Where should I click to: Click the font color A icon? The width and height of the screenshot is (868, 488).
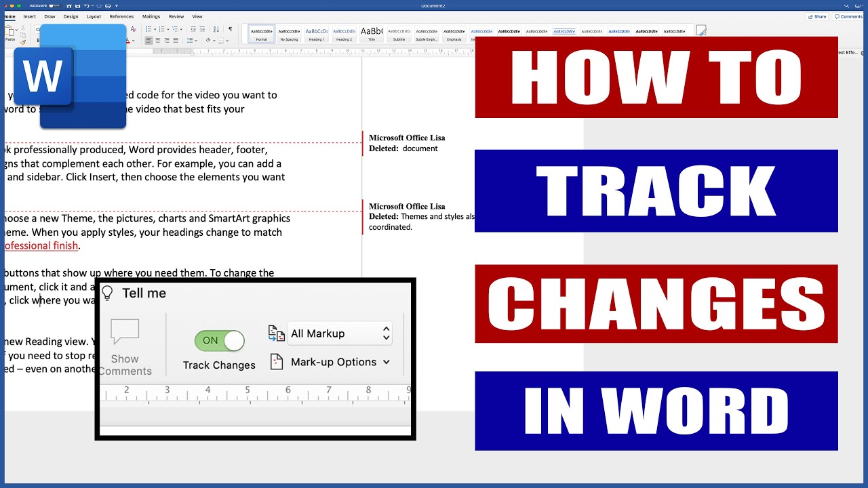tap(127, 40)
